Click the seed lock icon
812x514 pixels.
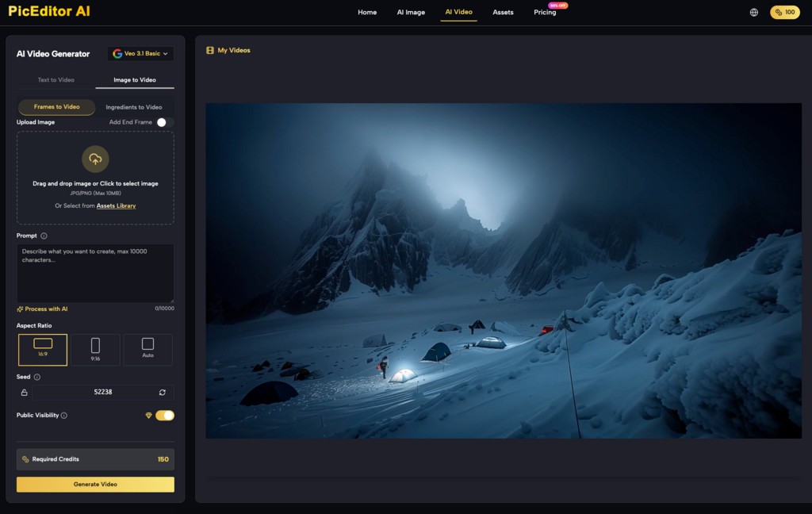click(x=24, y=392)
